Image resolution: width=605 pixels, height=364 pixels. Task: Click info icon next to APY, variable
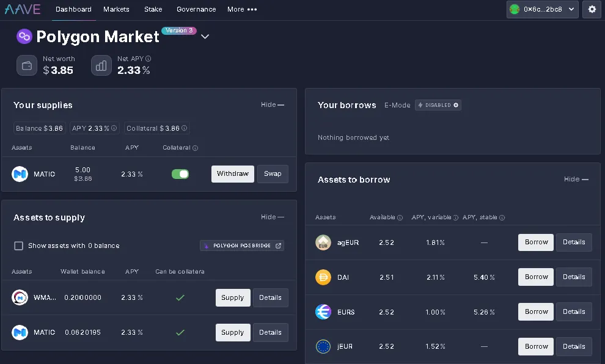pyautogui.click(x=456, y=218)
